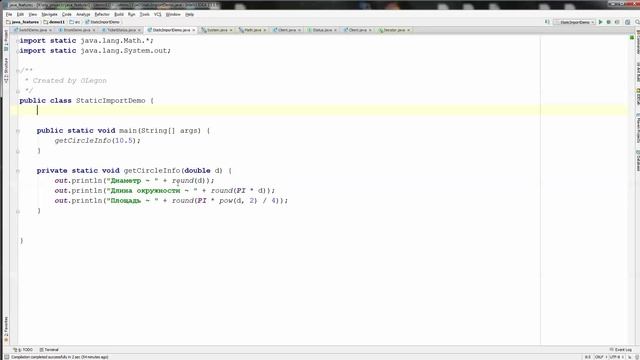Collapse the getCircleInfo method fold marker
640x360 pixels.
click(x=18, y=171)
